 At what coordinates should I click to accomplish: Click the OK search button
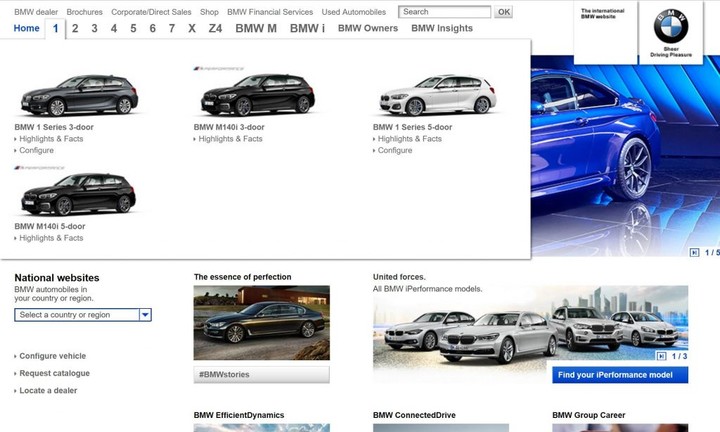pyautogui.click(x=504, y=12)
